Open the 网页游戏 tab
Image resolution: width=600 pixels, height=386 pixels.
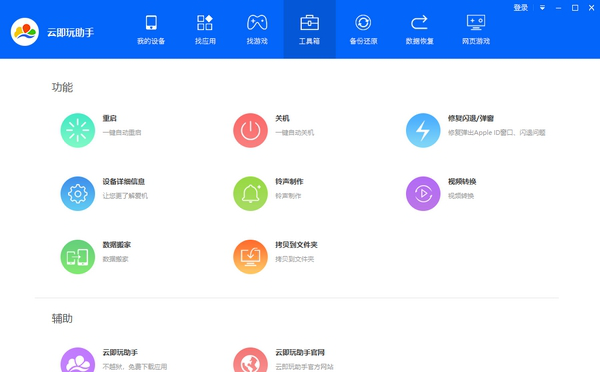point(476,29)
